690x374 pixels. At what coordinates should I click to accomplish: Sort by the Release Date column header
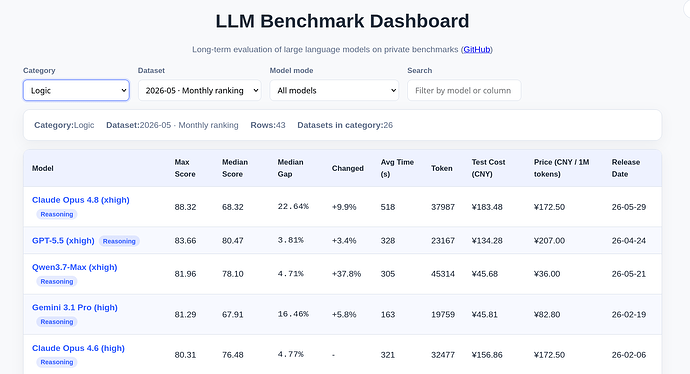click(x=626, y=168)
